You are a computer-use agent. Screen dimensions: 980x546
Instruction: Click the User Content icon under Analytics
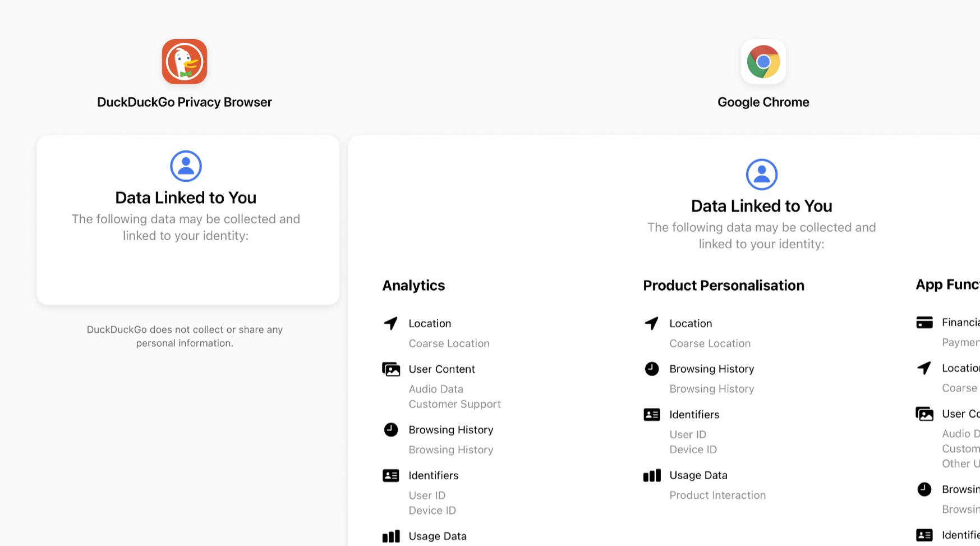391,369
